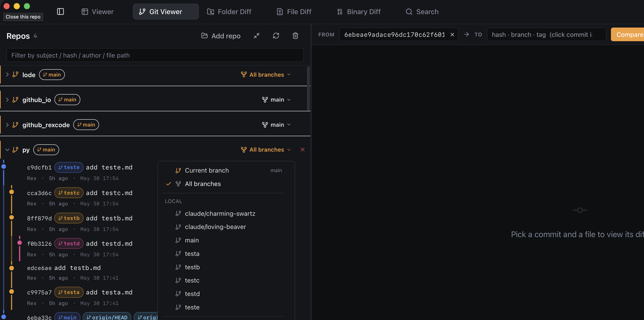
Task: Click the Add repo button
Action: tap(221, 36)
